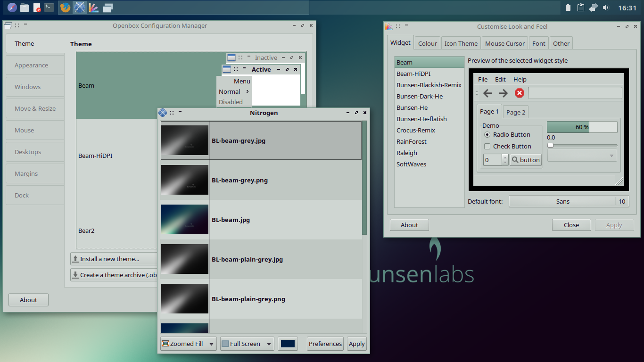644x362 pixels.
Task: Select RainForest widget theme
Action: click(429, 141)
